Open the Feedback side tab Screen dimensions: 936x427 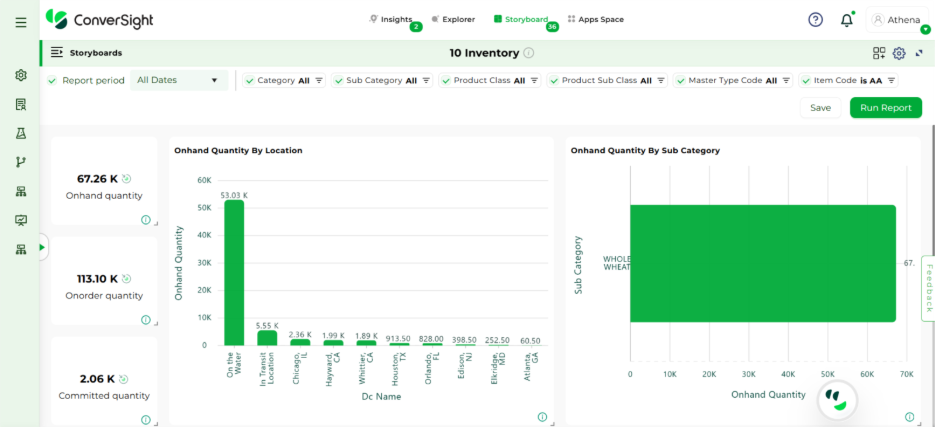click(927, 288)
